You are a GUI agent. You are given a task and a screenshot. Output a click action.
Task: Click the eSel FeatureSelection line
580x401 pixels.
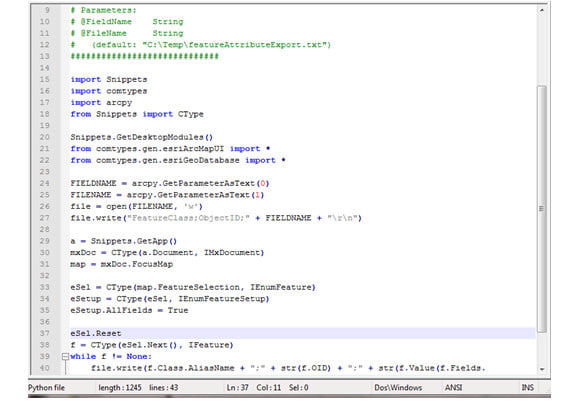tap(193, 287)
